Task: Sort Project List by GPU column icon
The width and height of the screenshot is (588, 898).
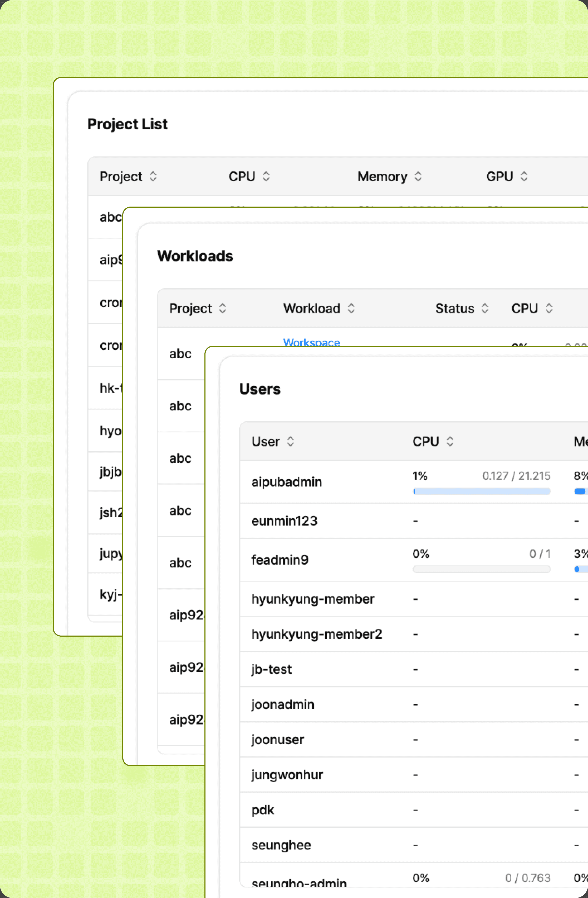Action: pos(524,176)
